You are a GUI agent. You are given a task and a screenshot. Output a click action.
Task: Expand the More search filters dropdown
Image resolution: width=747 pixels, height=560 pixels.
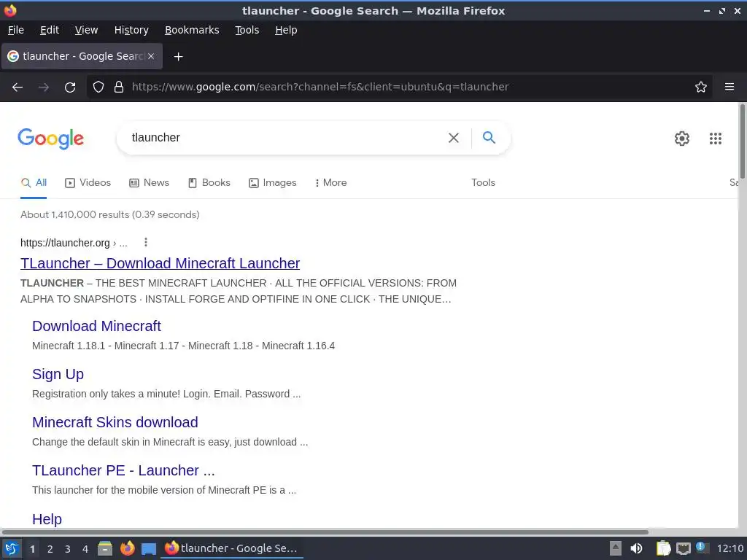click(x=331, y=183)
